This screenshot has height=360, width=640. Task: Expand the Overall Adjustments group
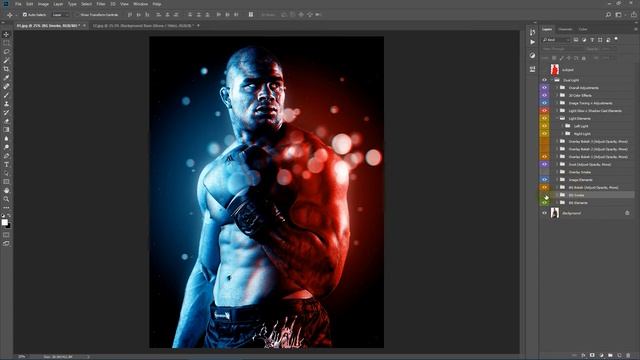557,88
